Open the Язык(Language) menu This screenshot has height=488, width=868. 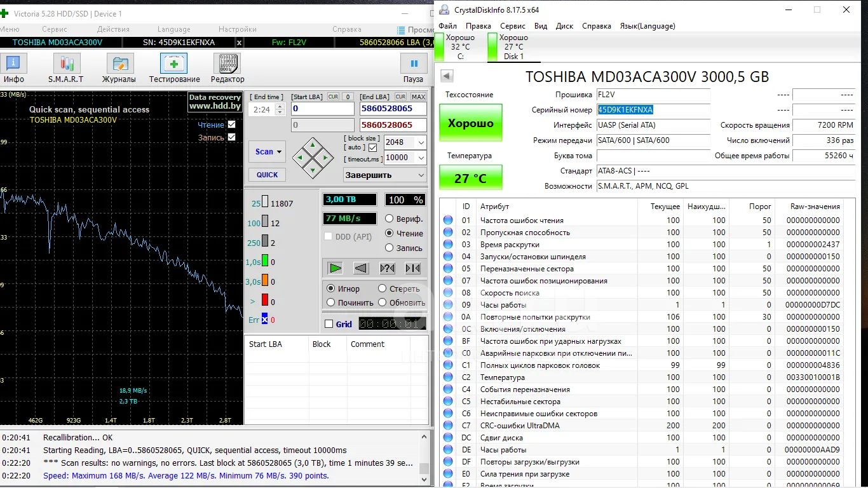point(648,26)
